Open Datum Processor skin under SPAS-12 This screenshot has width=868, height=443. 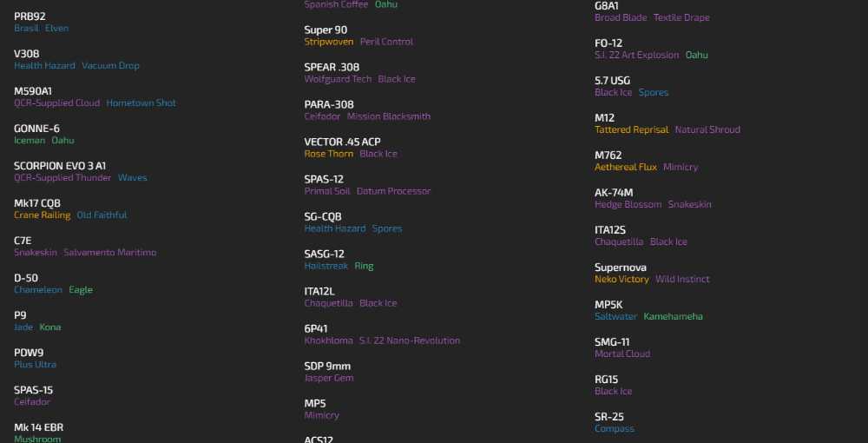[x=393, y=191]
